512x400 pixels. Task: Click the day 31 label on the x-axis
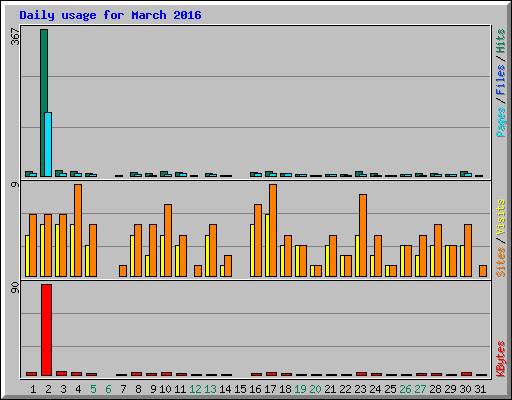tap(480, 389)
